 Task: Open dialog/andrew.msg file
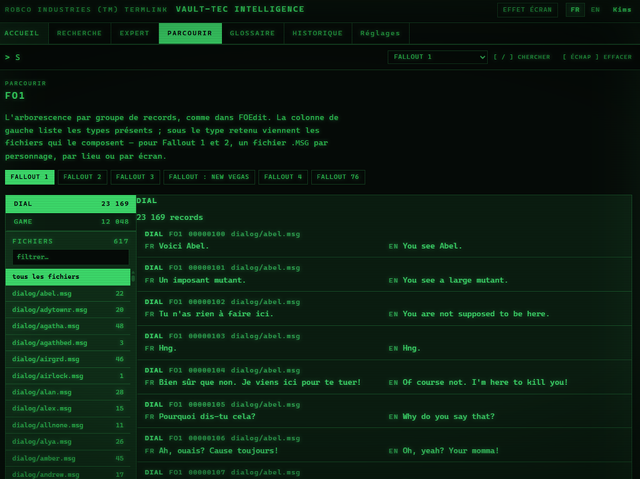68,474
